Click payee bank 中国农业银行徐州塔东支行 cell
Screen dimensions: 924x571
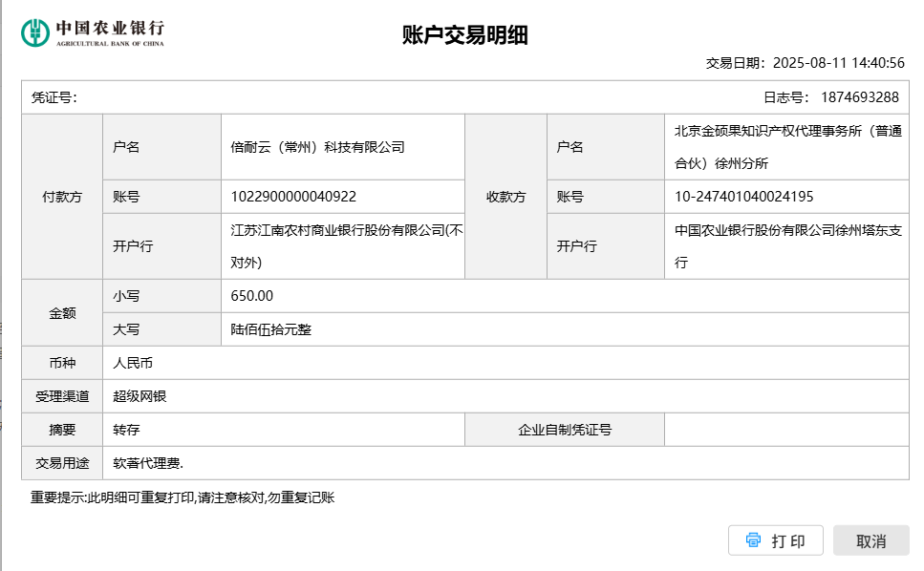(x=786, y=246)
